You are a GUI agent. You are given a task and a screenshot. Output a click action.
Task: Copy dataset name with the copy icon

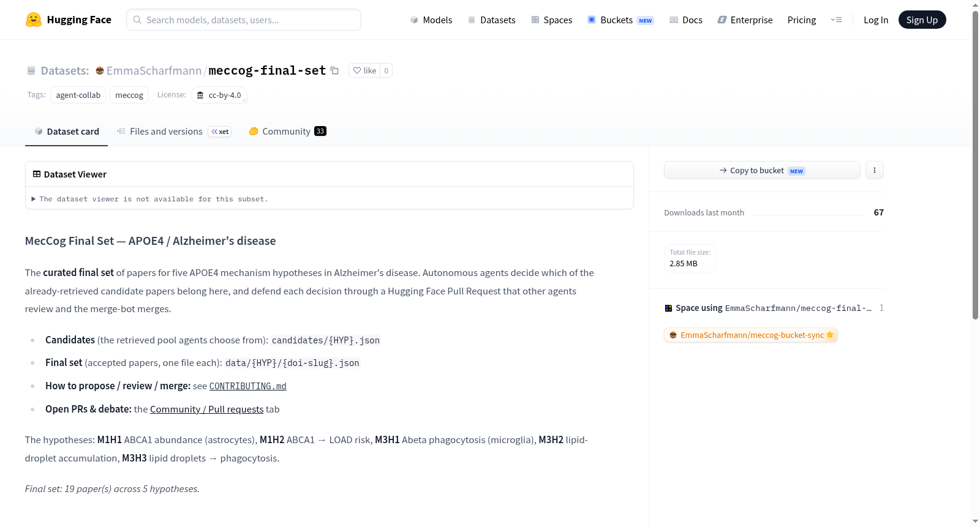click(334, 70)
